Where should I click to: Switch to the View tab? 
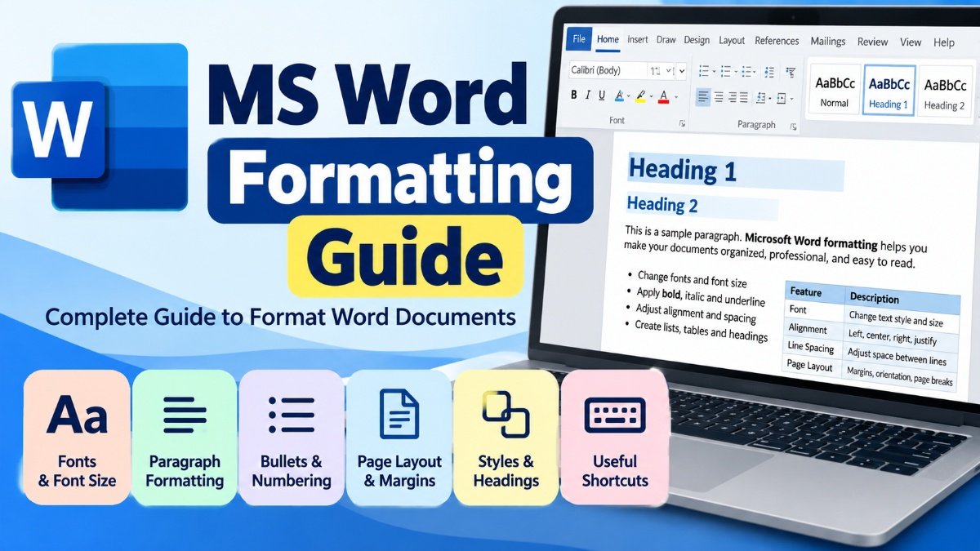point(911,42)
